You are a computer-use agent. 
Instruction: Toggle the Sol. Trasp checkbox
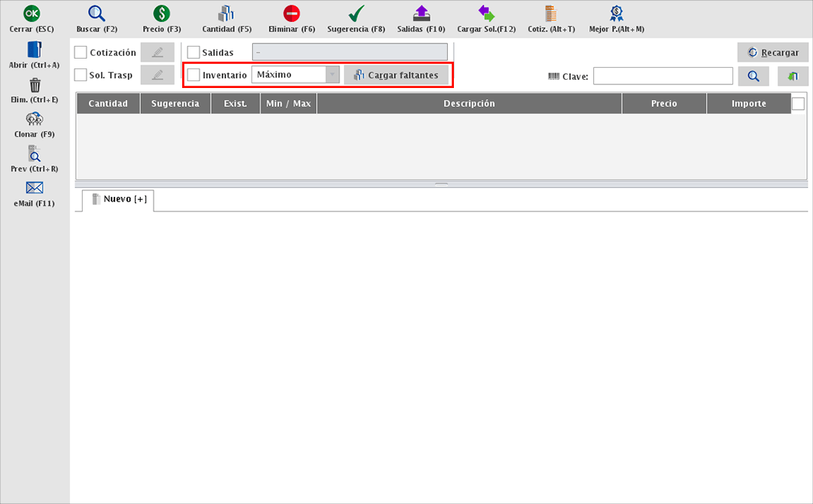(x=81, y=75)
